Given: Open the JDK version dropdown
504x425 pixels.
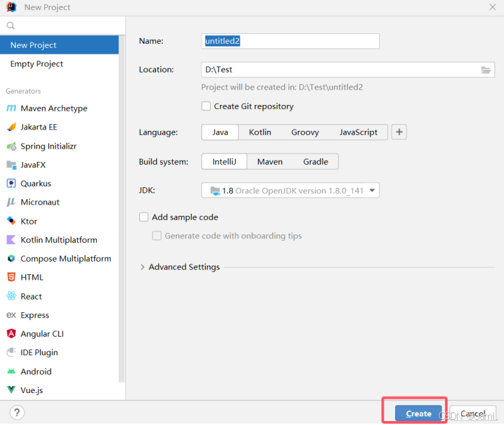Looking at the screenshot, I should pos(290,191).
